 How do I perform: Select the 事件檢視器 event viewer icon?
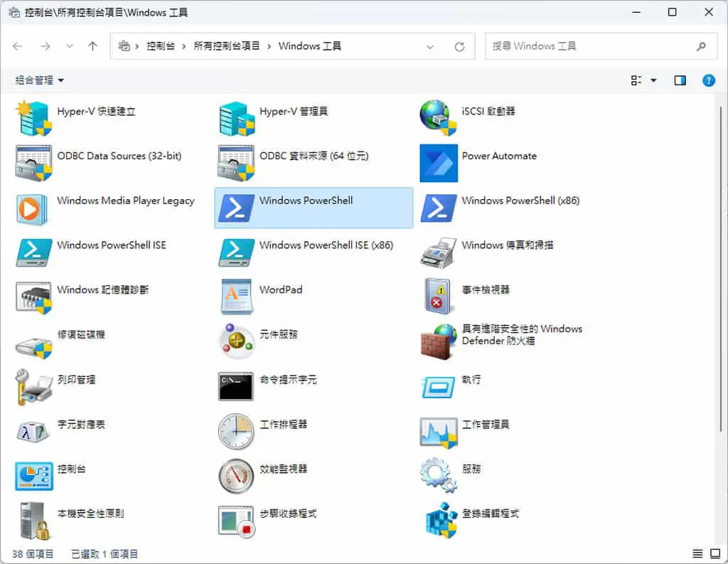(x=438, y=297)
